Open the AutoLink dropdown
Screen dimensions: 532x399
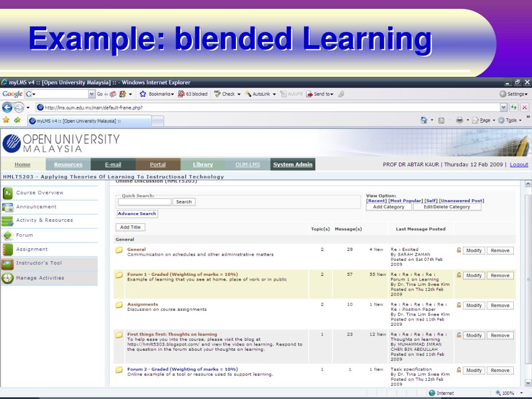274,94
